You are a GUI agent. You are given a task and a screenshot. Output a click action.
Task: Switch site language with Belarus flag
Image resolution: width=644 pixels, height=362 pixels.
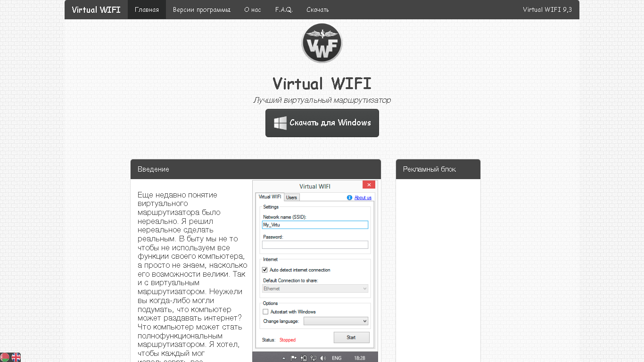pos(5,357)
